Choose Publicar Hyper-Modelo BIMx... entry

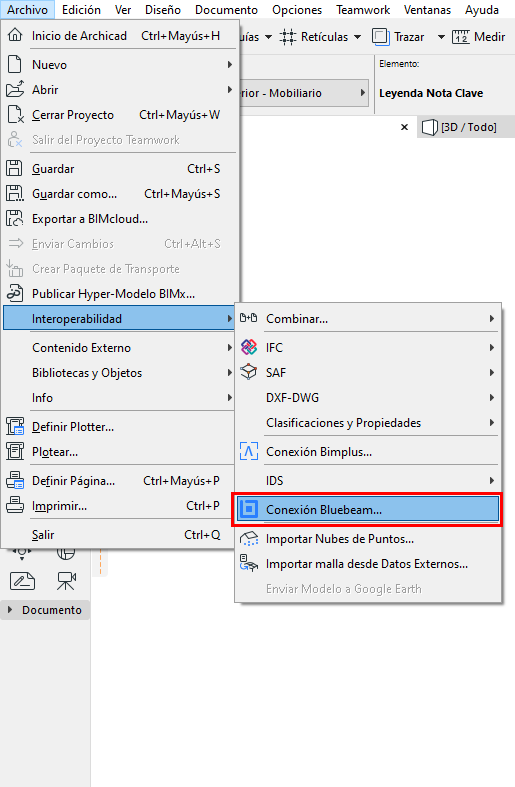click(119, 294)
